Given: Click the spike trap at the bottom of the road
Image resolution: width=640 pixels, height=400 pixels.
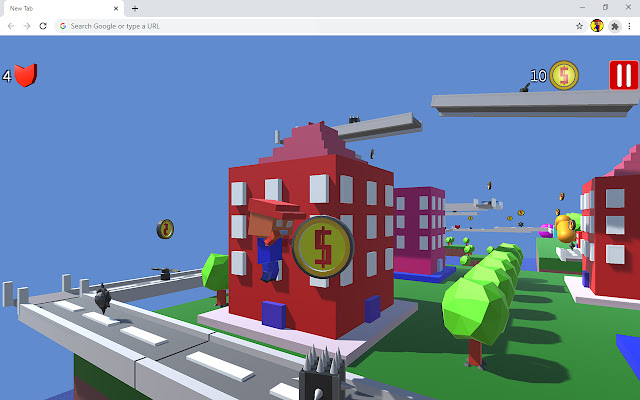Looking at the screenshot, I should tap(322, 373).
